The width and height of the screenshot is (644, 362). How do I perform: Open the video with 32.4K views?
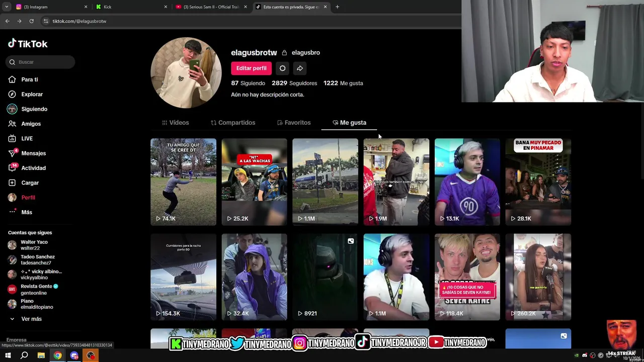click(x=254, y=277)
